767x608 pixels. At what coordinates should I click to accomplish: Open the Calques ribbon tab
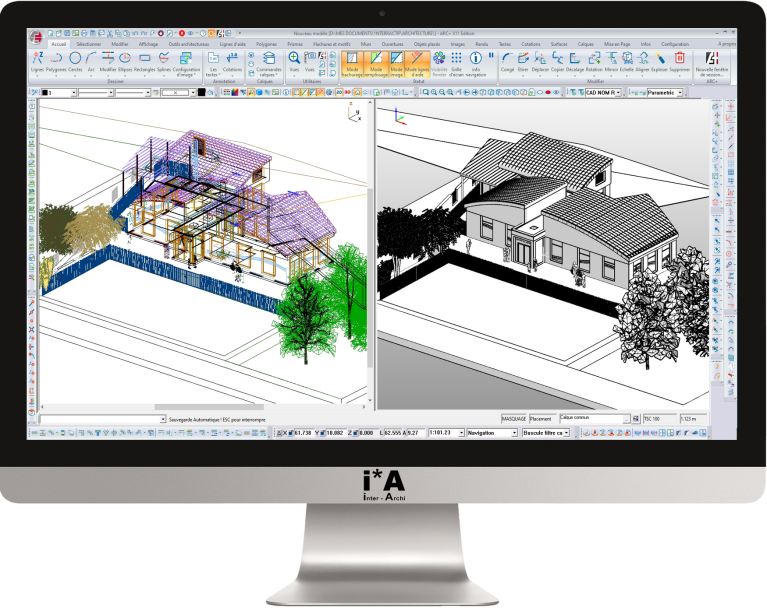[x=583, y=45]
